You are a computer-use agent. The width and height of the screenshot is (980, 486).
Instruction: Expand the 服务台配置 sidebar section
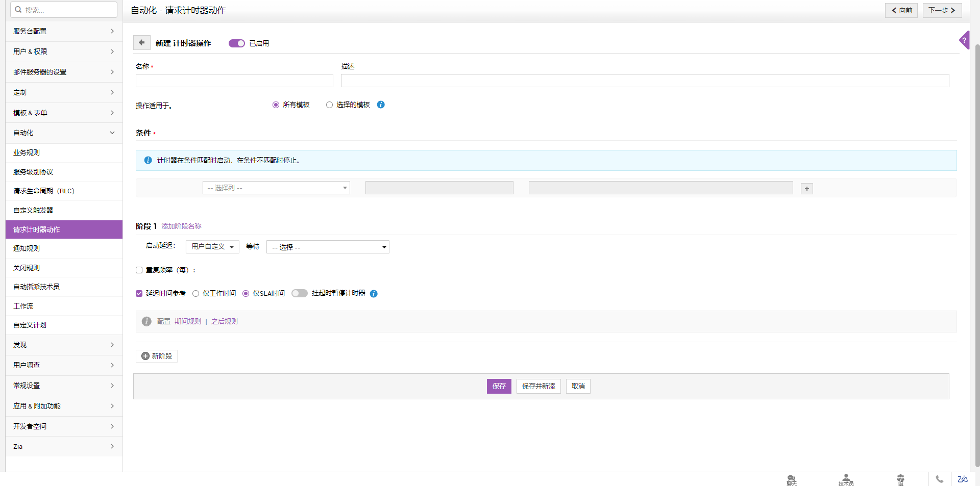pos(64,31)
